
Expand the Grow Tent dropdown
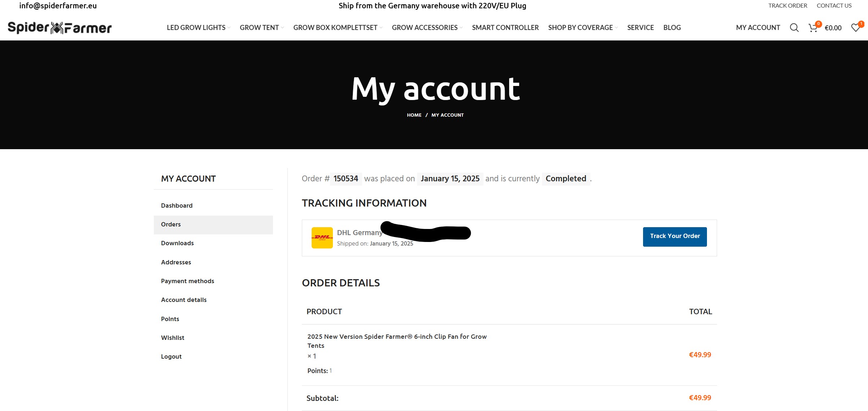pyautogui.click(x=261, y=28)
